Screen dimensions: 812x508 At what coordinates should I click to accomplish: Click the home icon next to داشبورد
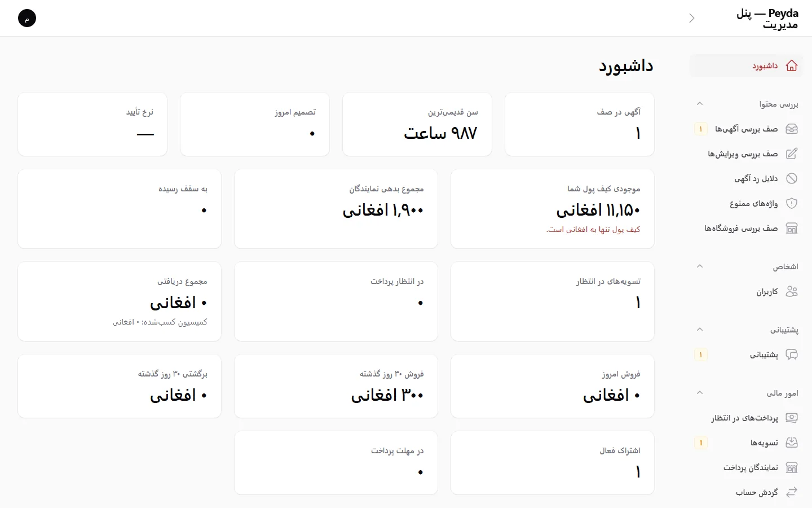tap(792, 66)
